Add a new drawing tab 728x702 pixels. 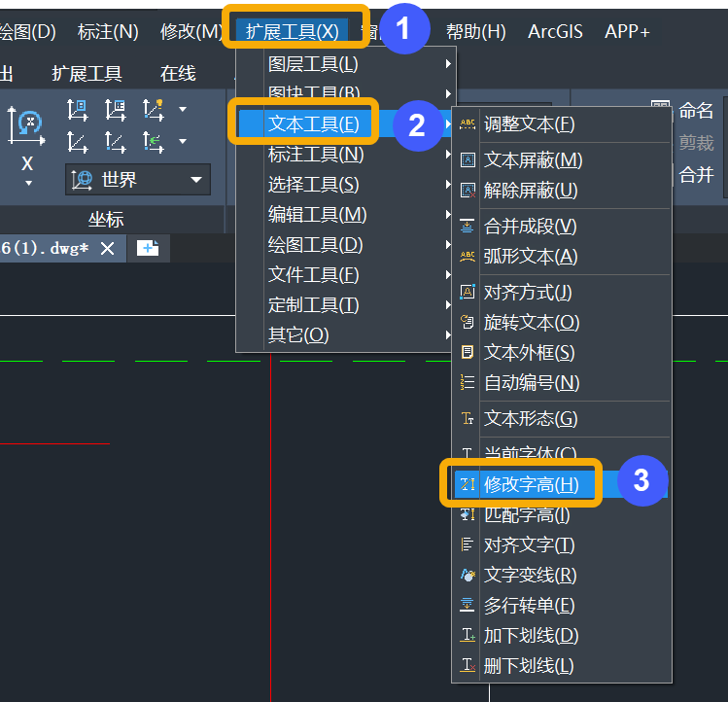(x=148, y=248)
